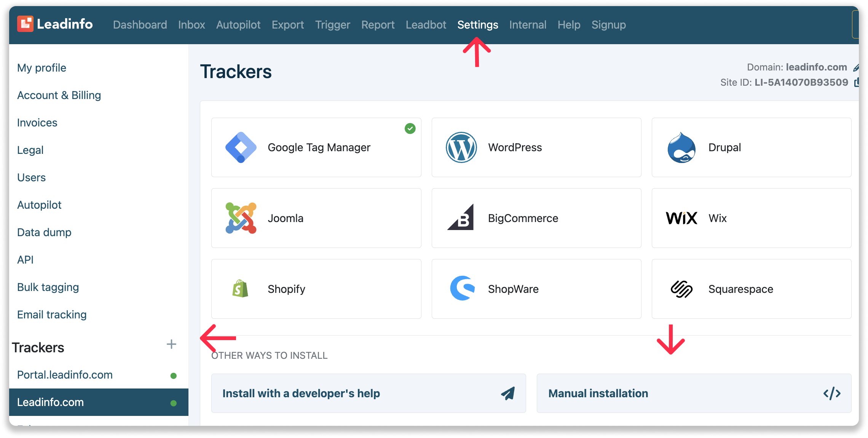Click the Drupal droplet logo
Image resolution: width=868 pixels, height=438 pixels.
point(681,147)
